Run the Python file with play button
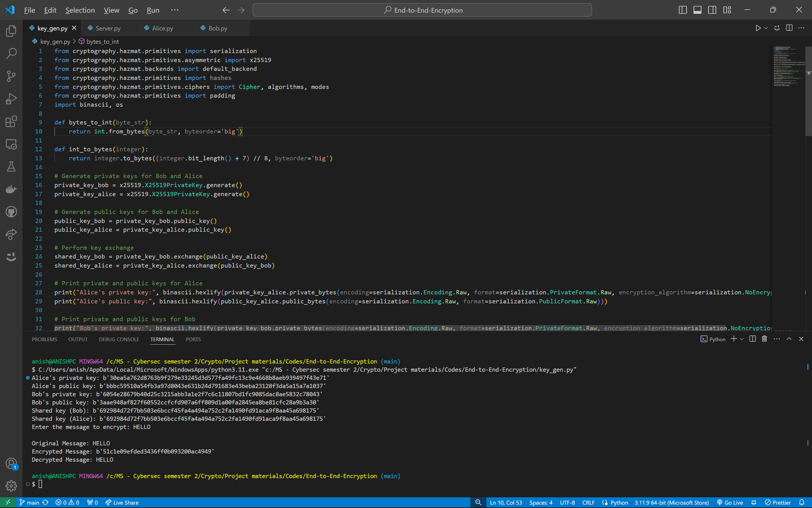The width and height of the screenshot is (812, 508). coord(758,28)
